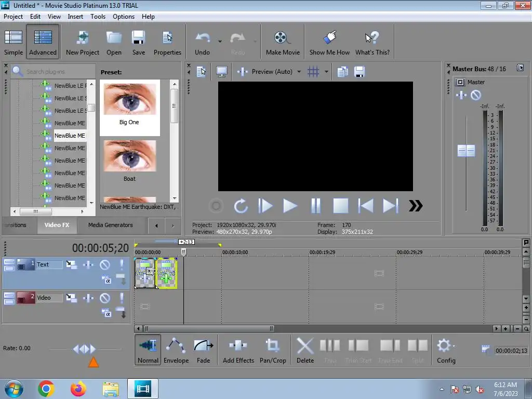Show previous tabs in the docked window
The width and height of the screenshot is (532, 399).
[x=156, y=225]
